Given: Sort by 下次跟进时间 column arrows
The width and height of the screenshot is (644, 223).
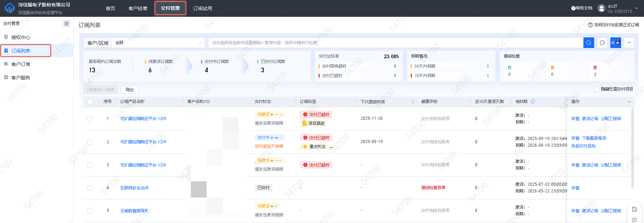Looking at the screenshot, I should pos(412,102).
